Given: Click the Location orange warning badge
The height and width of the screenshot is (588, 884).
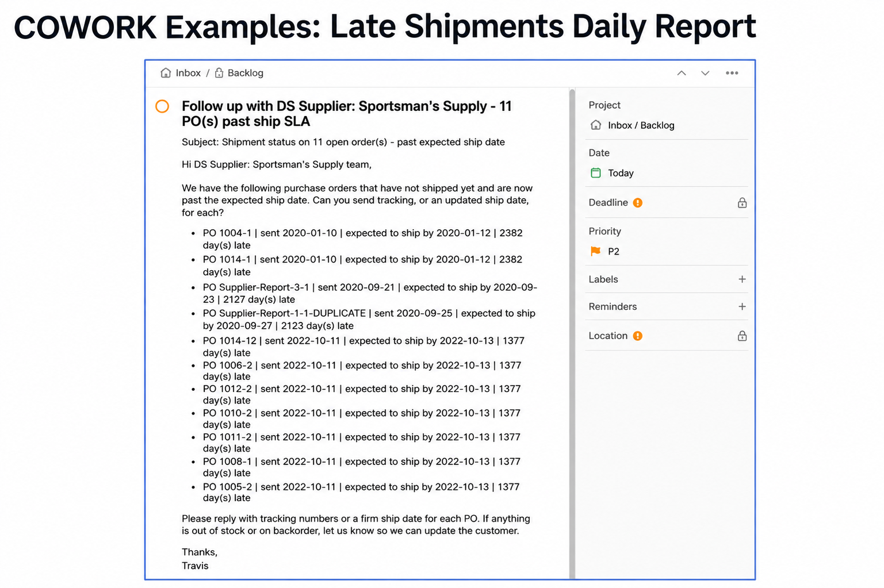Looking at the screenshot, I should point(638,336).
